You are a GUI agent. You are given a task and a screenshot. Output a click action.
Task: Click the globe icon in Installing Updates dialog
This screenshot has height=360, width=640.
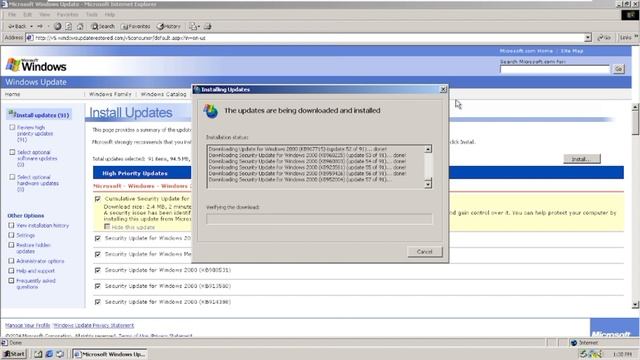coord(211,111)
